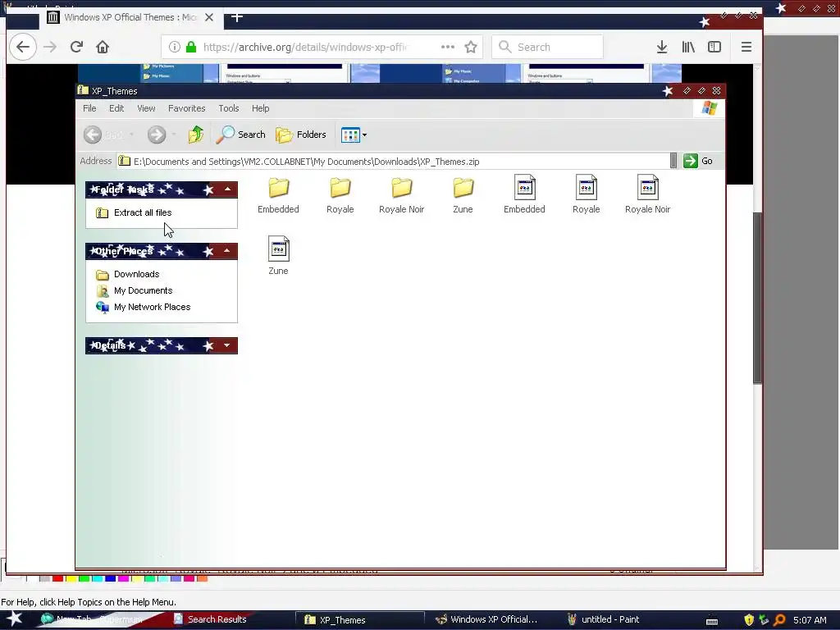Collapse the Other Places panel
The height and width of the screenshot is (630, 840).
[x=228, y=251]
